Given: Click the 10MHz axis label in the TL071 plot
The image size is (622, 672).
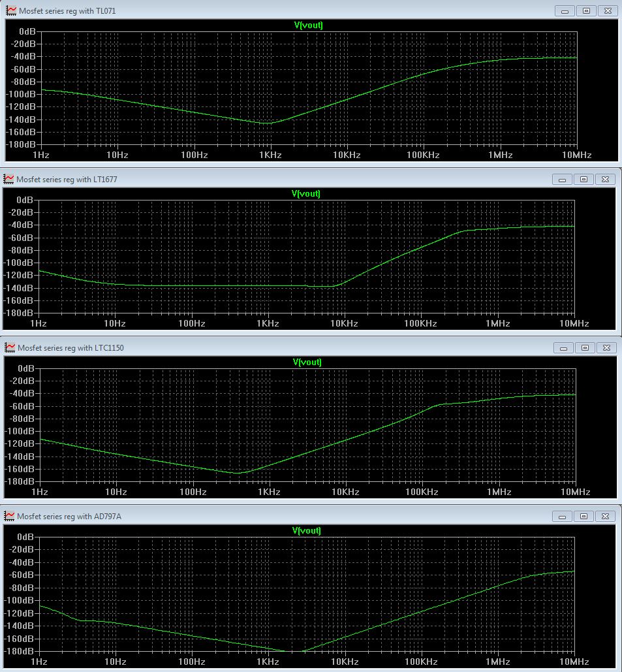Looking at the screenshot, I should click(576, 155).
